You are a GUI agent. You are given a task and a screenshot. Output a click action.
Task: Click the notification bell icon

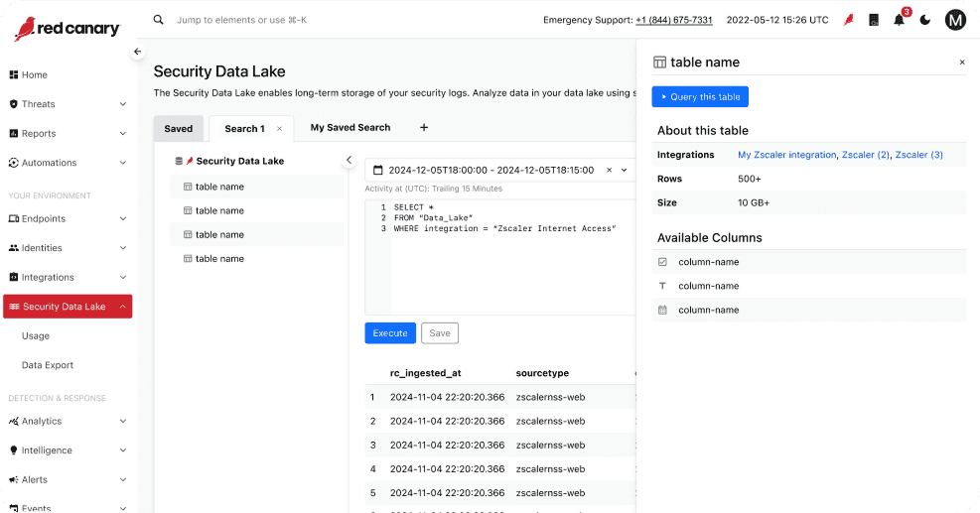[899, 20]
